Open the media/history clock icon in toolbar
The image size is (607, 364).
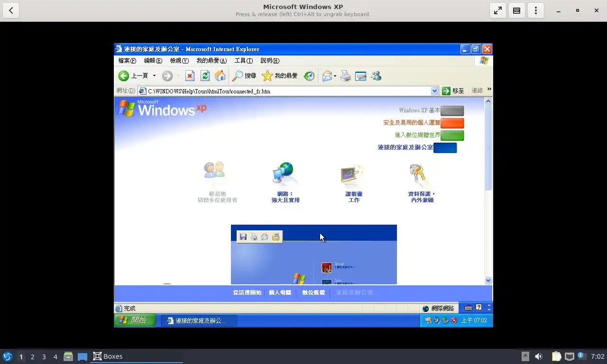point(309,76)
